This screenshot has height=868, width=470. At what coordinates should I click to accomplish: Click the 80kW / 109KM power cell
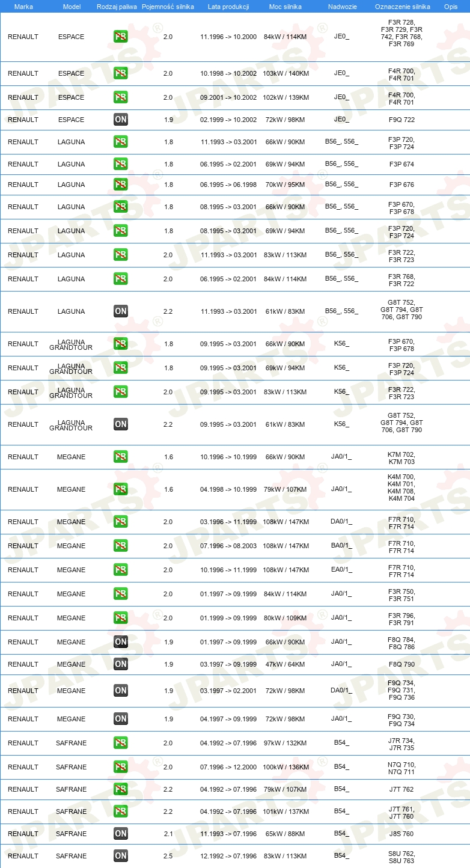tap(286, 618)
